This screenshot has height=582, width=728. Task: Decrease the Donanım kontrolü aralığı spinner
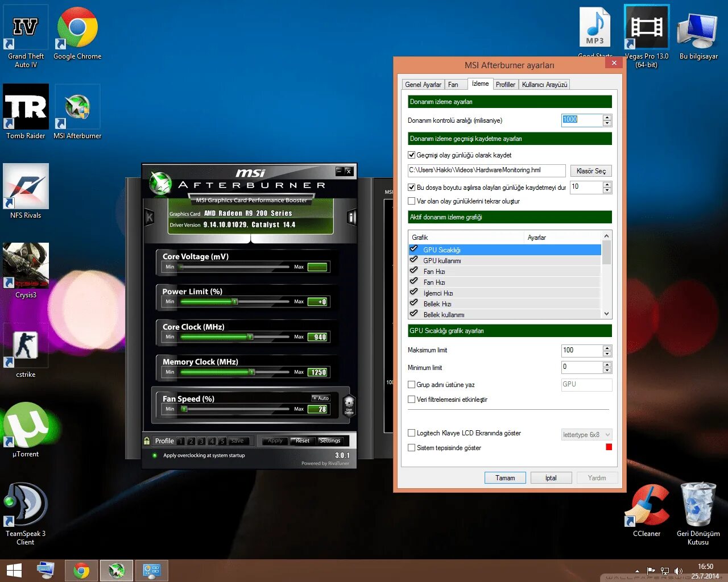tap(607, 123)
